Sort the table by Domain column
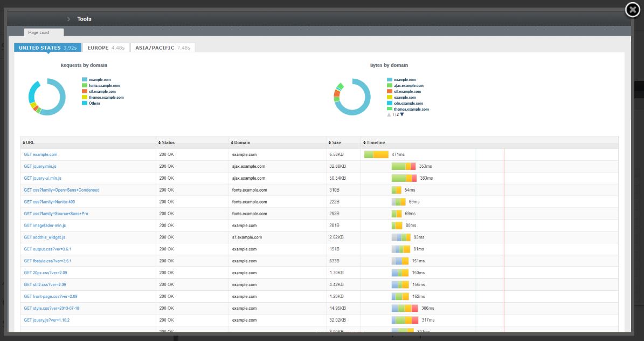Screen dimensions: 644x341 point(241,143)
